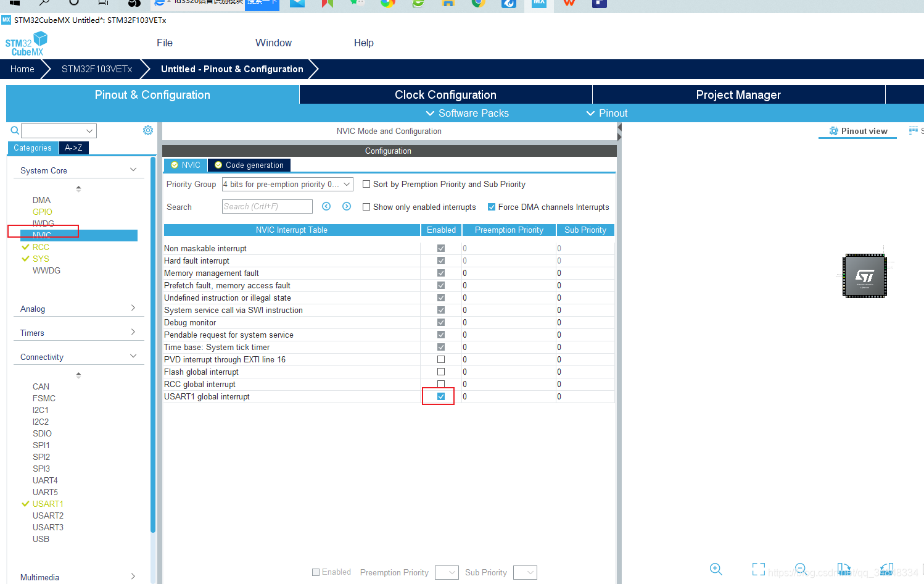Open the Pinout view tab
This screenshot has width=924, height=584.
click(857, 131)
